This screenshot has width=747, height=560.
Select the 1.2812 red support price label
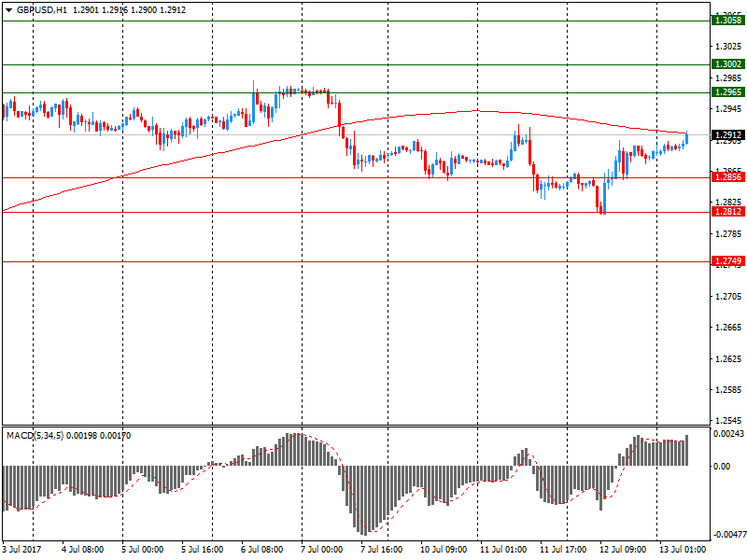coord(728,212)
